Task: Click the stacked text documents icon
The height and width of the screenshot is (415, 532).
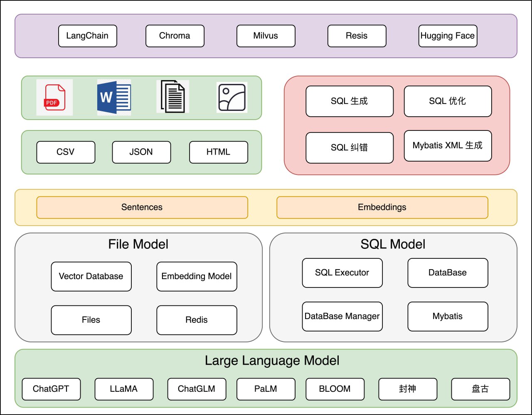Action: tap(173, 97)
